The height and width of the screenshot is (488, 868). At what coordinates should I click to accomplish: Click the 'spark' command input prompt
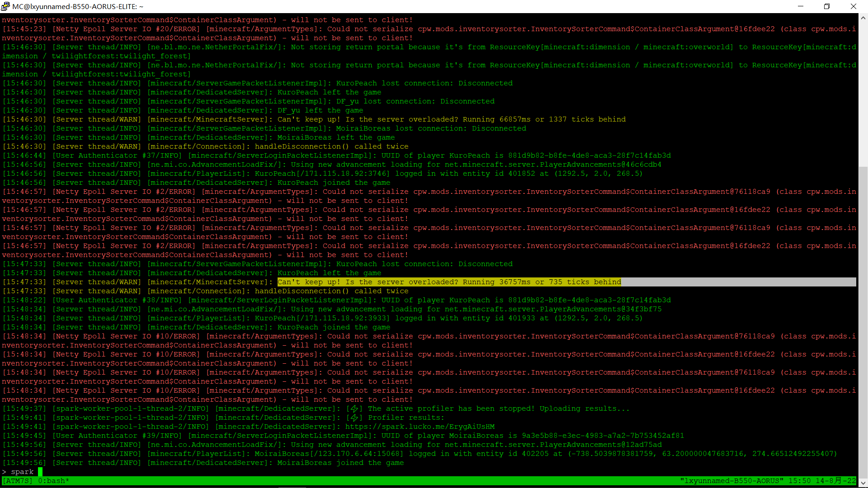22,472
